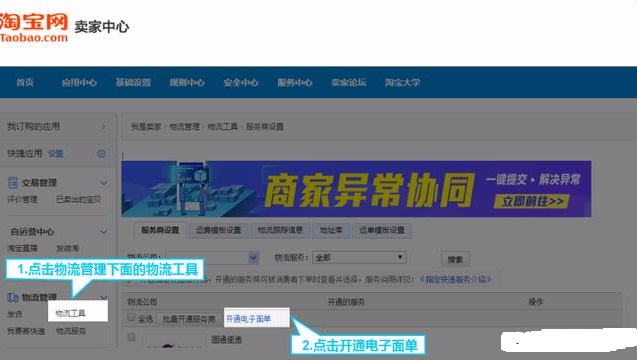637x360 pixels.
Task: Click the 物流管理 truck icon
Action: [13, 297]
